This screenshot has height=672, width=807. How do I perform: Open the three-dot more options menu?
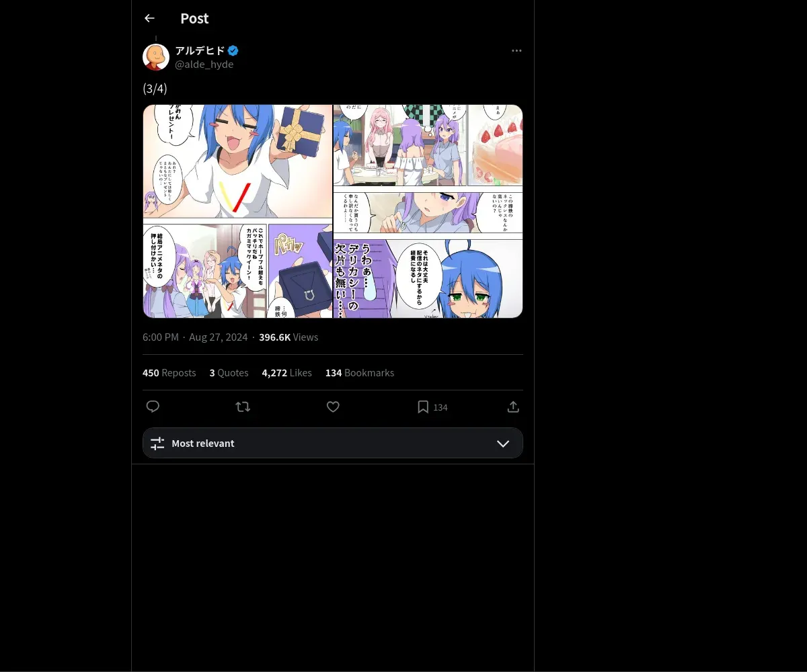pyautogui.click(x=516, y=50)
